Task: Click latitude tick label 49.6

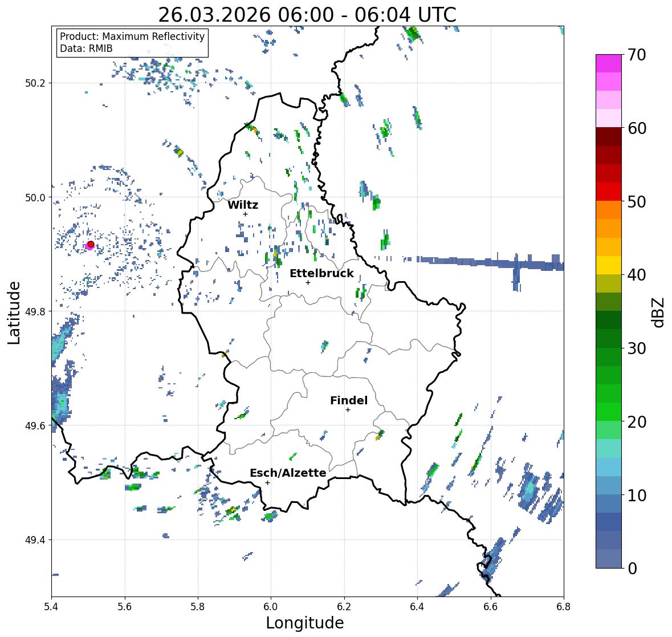Action: click(35, 426)
